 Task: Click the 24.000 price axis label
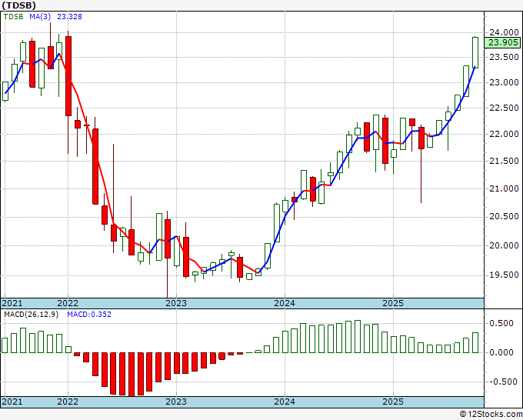click(504, 32)
